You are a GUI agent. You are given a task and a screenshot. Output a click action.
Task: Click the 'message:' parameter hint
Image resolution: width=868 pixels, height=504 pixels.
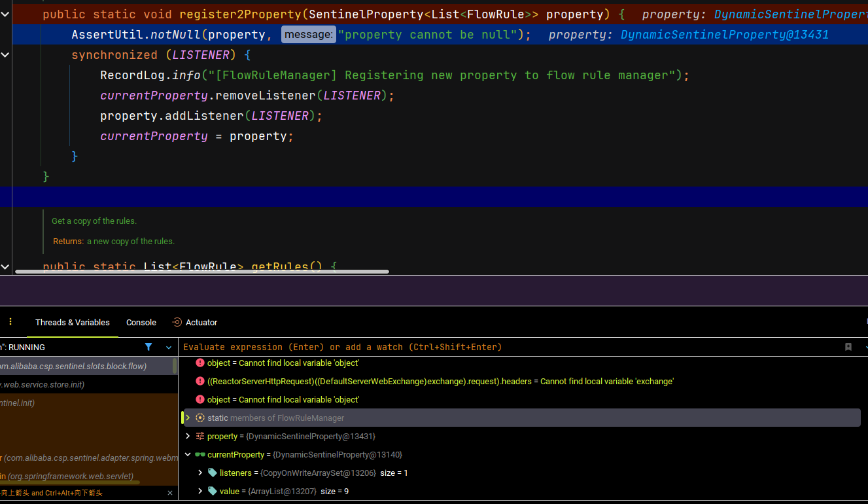click(x=308, y=35)
